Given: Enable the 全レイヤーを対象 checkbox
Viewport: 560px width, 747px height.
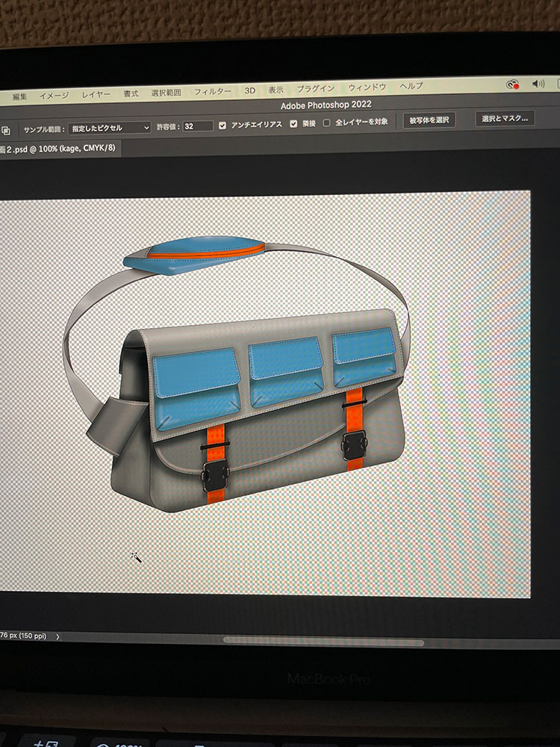Looking at the screenshot, I should click(x=326, y=123).
